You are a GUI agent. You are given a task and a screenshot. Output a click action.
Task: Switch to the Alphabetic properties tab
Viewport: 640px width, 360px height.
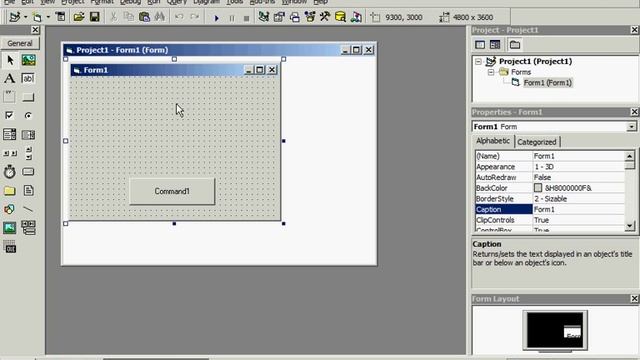pos(493,141)
